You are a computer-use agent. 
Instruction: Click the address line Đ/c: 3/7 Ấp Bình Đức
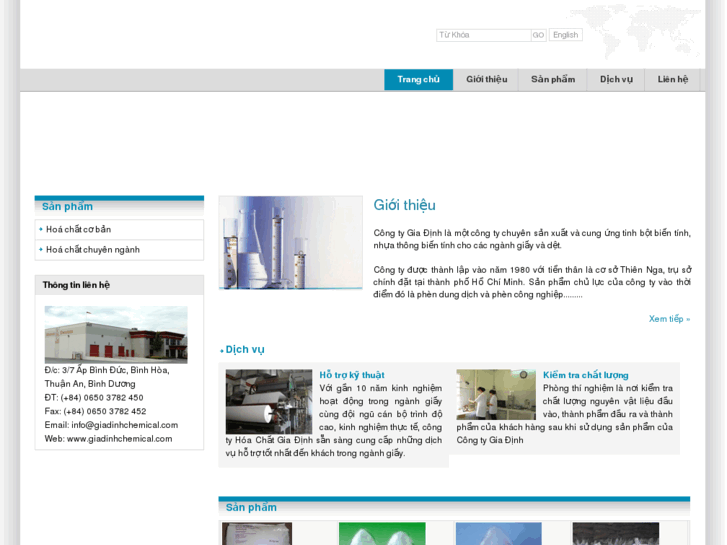107,370
